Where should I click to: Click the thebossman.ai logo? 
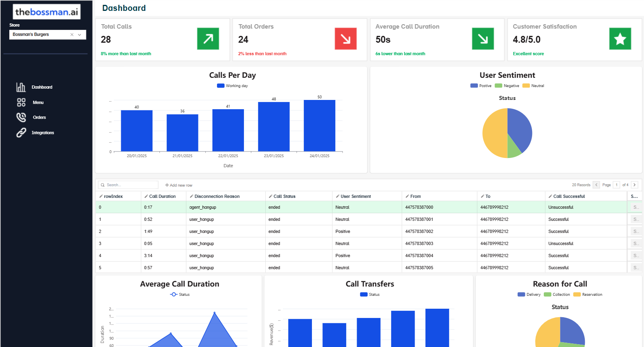click(x=47, y=12)
